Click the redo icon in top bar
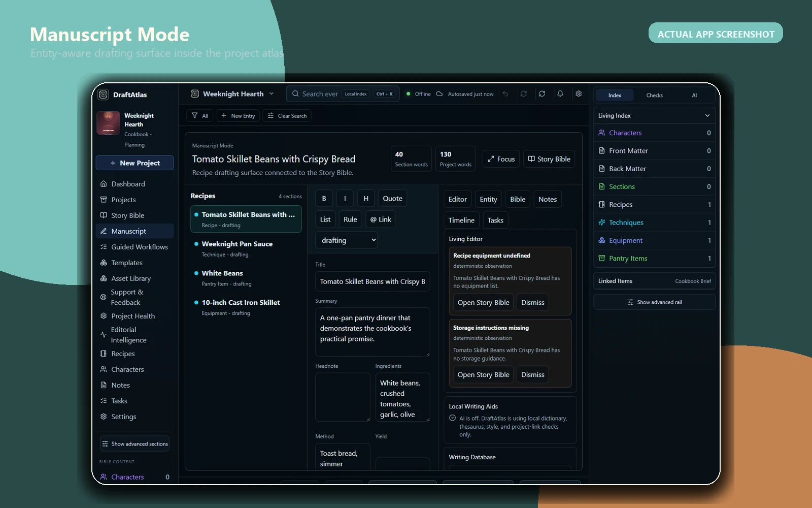The image size is (812, 508). tap(524, 94)
